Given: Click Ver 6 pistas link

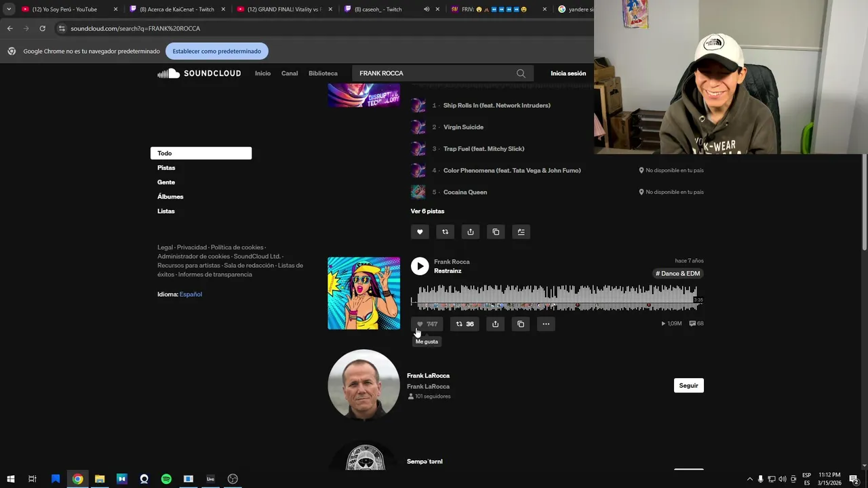Looking at the screenshot, I should click(427, 211).
